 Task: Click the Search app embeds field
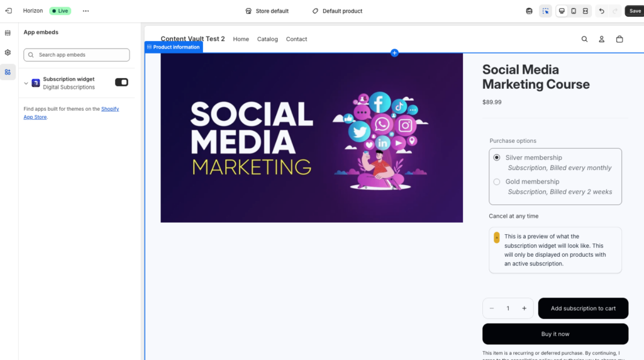pyautogui.click(x=77, y=55)
